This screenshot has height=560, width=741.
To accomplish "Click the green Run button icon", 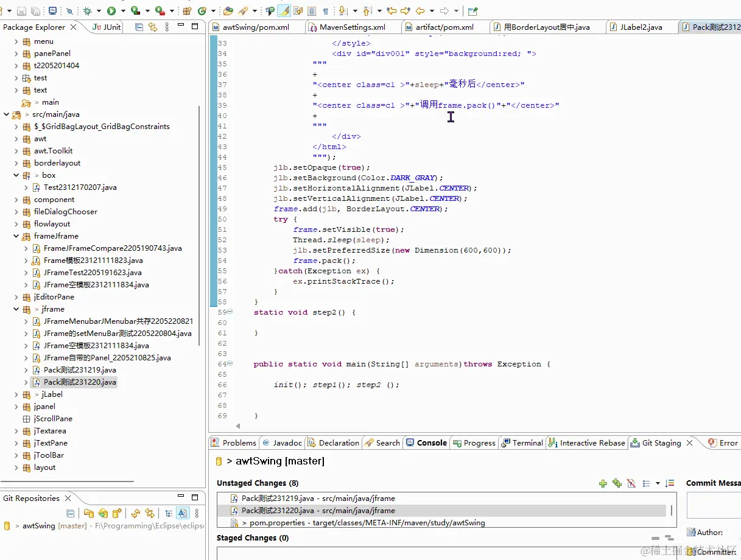I will [111, 11].
